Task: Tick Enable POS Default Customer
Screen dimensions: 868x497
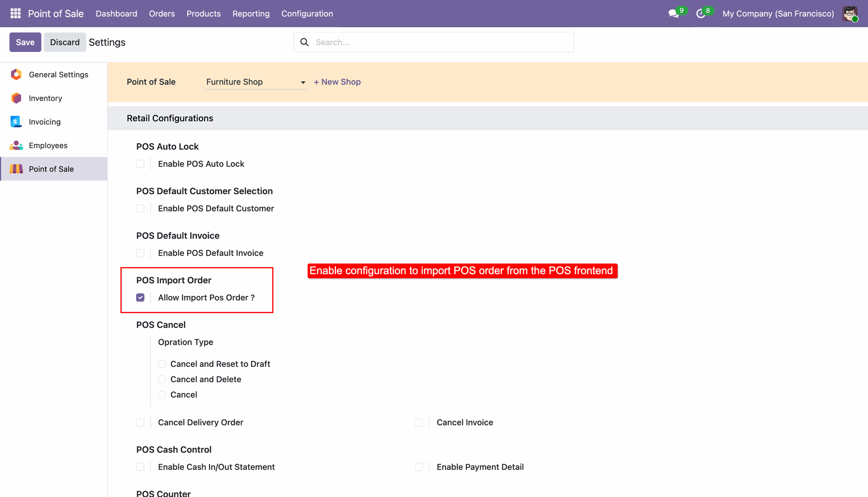Action: [x=140, y=208]
